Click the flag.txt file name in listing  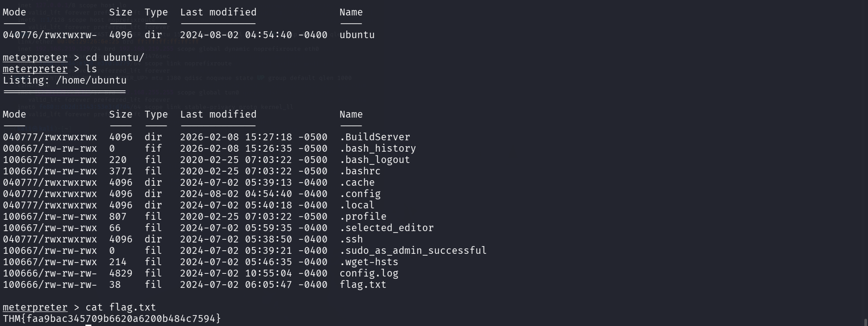pos(363,285)
